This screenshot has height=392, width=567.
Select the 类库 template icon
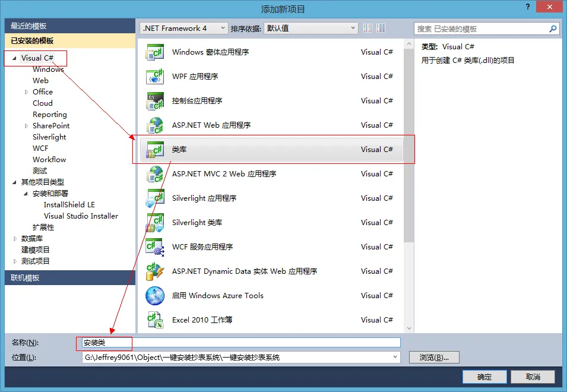pos(155,149)
